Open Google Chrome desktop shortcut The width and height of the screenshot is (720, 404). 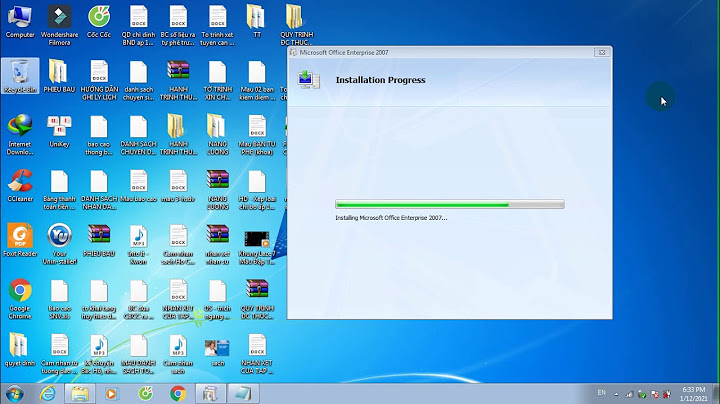(x=20, y=299)
